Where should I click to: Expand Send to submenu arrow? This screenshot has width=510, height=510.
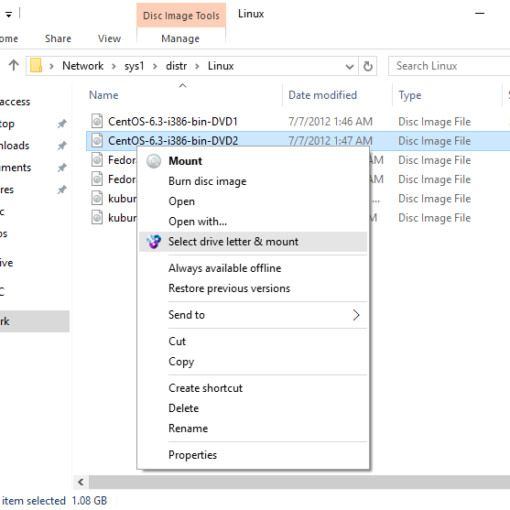pyautogui.click(x=356, y=315)
